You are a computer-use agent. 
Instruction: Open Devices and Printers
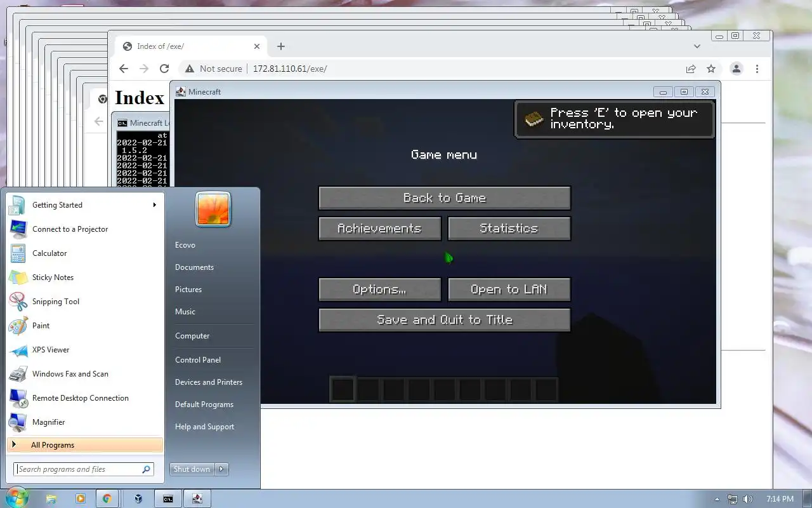pyautogui.click(x=209, y=382)
